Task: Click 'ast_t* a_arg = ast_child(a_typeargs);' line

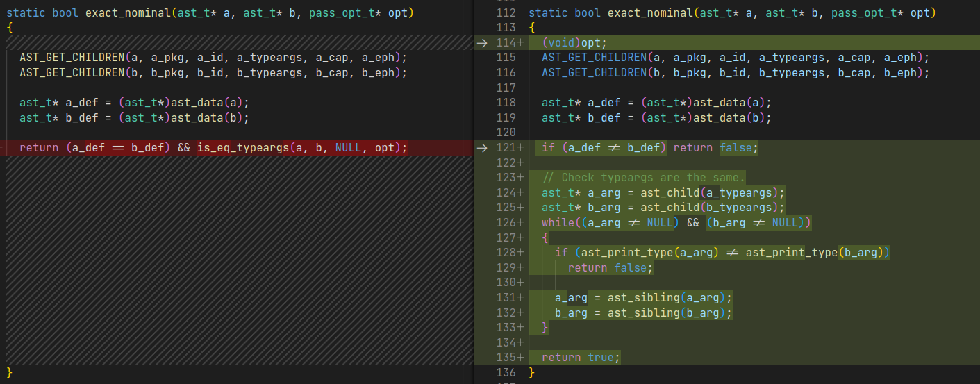Action: (x=663, y=193)
